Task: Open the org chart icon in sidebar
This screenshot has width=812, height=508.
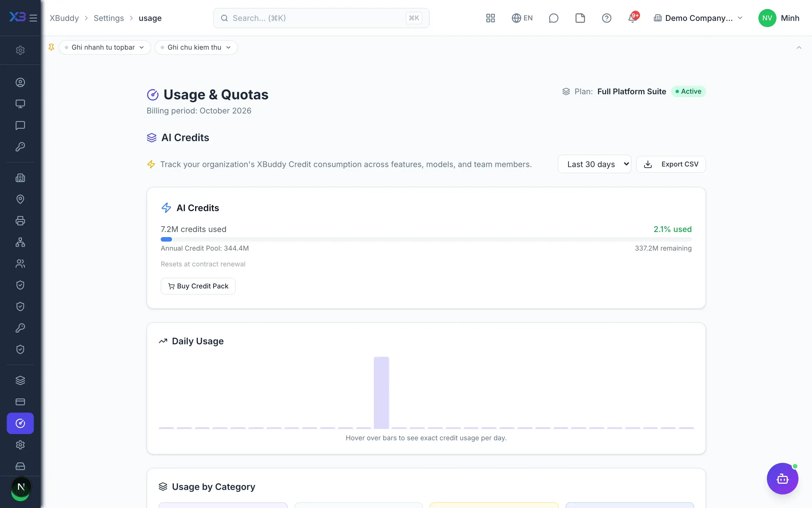Action: click(x=20, y=242)
